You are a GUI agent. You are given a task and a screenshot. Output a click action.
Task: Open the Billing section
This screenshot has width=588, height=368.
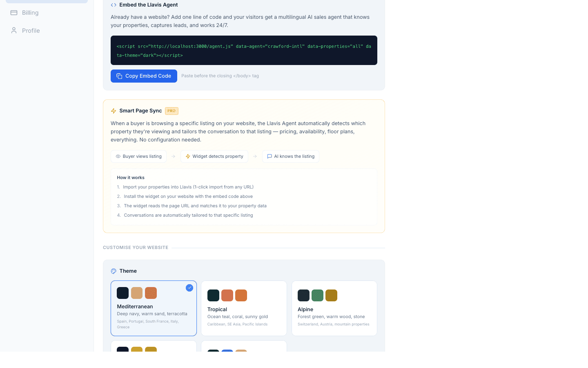[30, 13]
